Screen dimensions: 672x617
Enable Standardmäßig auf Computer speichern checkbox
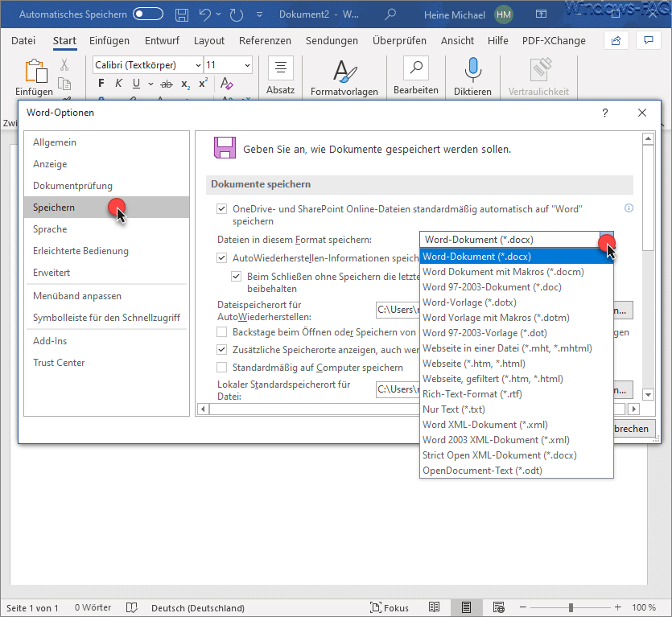pyautogui.click(x=221, y=367)
